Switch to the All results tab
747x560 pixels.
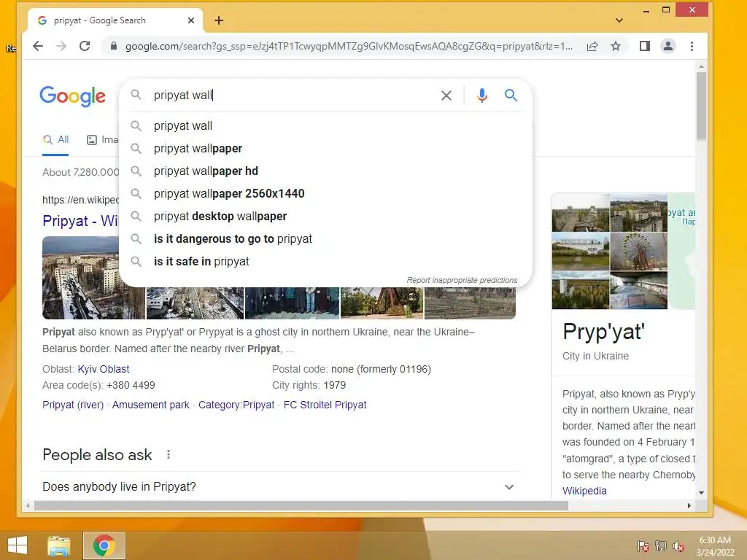tap(55, 139)
